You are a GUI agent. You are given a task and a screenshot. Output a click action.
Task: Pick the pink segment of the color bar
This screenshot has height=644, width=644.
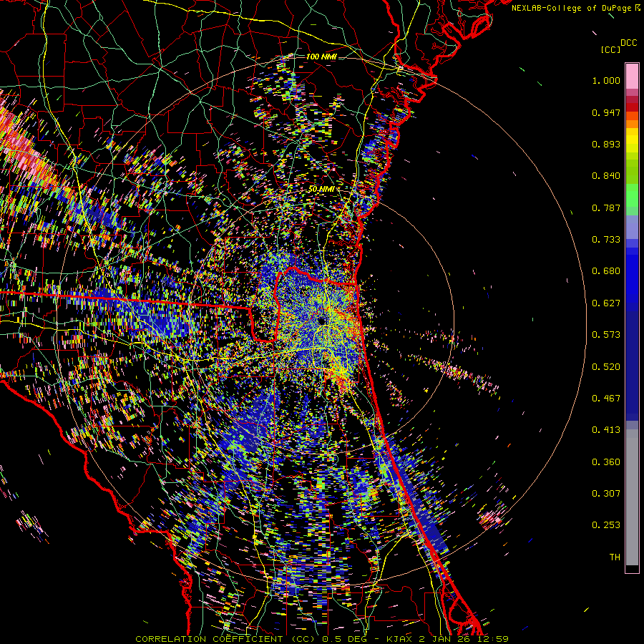click(x=632, y=77)
